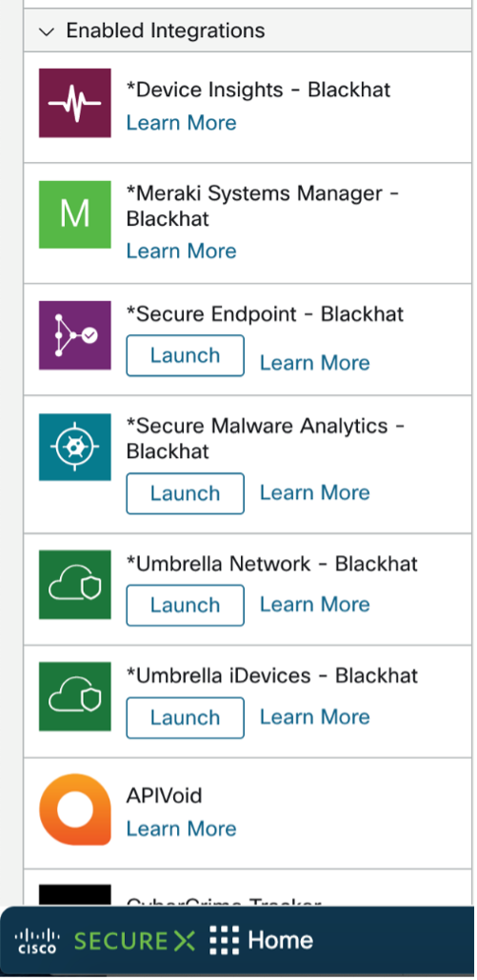Viewport: 477px width, 980px height.
Task: Collapse the Enabled Integrations section chevron
Action: 47,31
